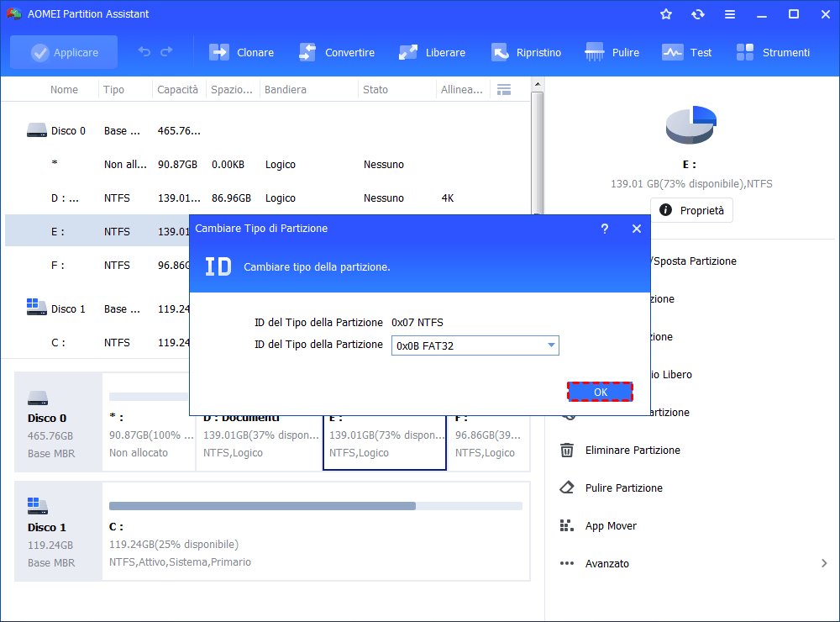Redo the operation arrow
This screenshot has height=622, width=840.
point(166,51)
